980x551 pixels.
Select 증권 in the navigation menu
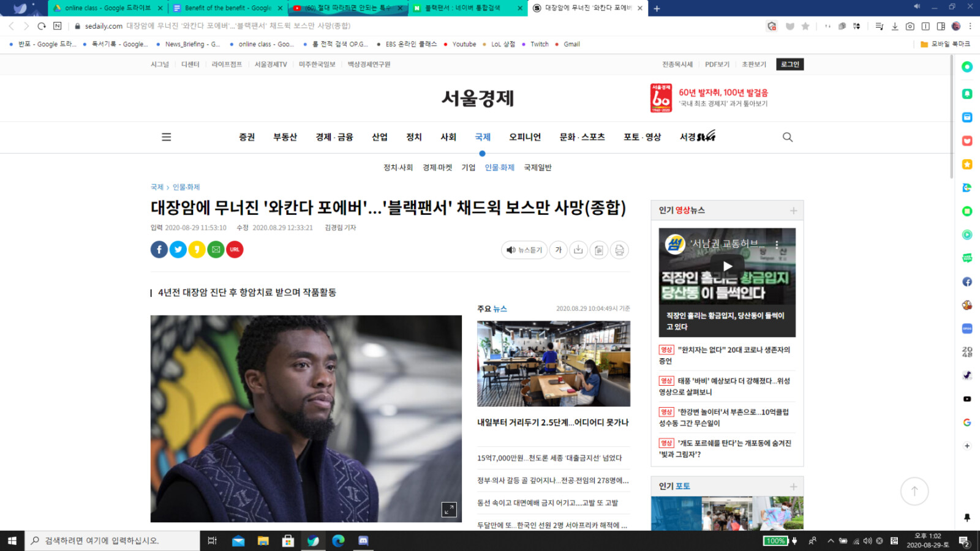pyautogui.click(x=247, y=137)
